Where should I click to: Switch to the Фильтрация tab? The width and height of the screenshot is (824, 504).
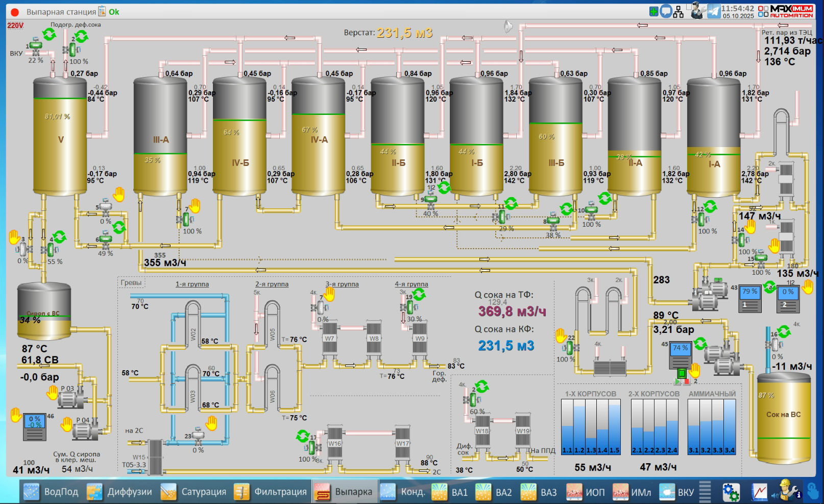(272, 492)
